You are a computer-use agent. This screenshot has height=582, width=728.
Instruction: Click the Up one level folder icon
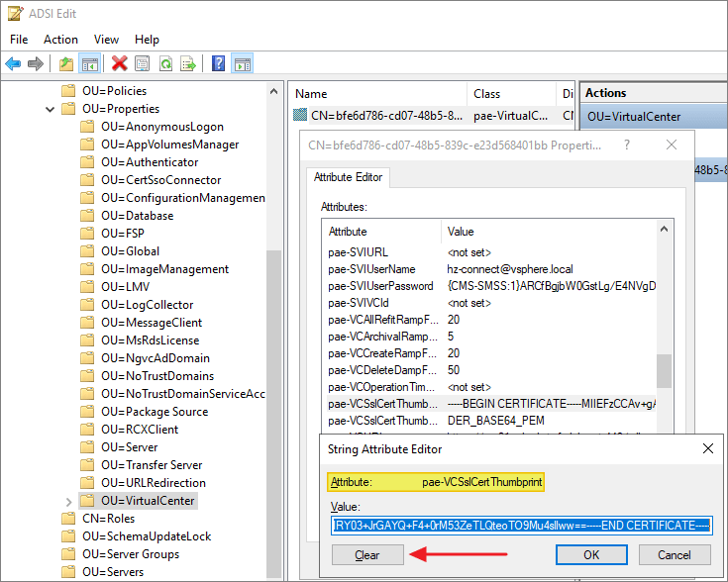point(65,63)
